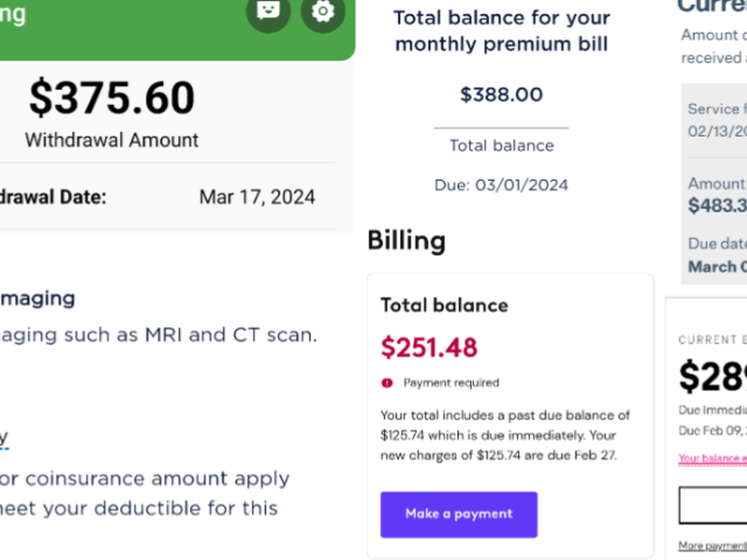Click the outlined button under Current Balance
The image size is (747, 560).
pos(713,505)
